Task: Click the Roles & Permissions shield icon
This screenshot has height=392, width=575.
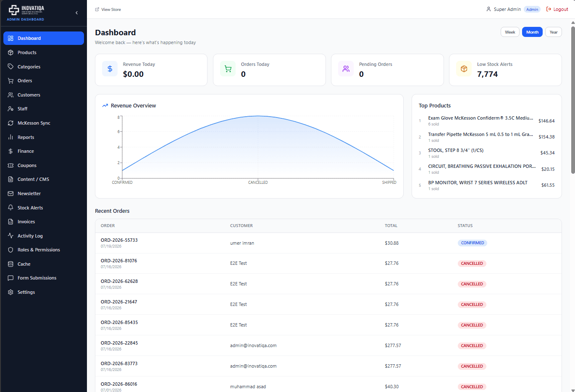Action: (x=11, y=250)
